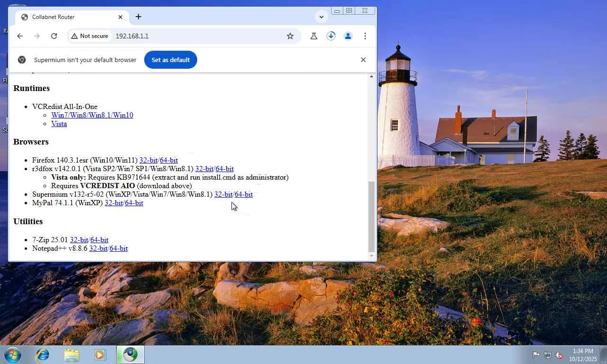Show downloads from the toolbar icon
This screenshot has width=607, height=364.
click(x=331, y=36)
